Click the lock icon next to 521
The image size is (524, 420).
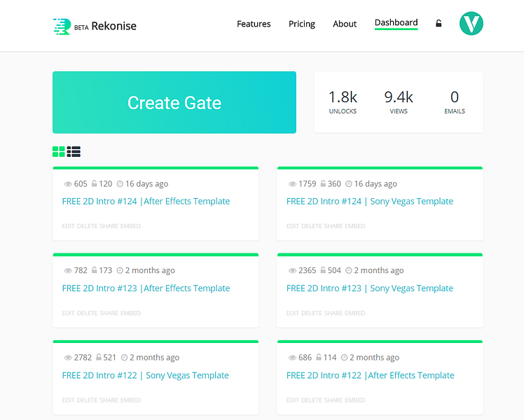pyautogui.click(x=99, y=357)
